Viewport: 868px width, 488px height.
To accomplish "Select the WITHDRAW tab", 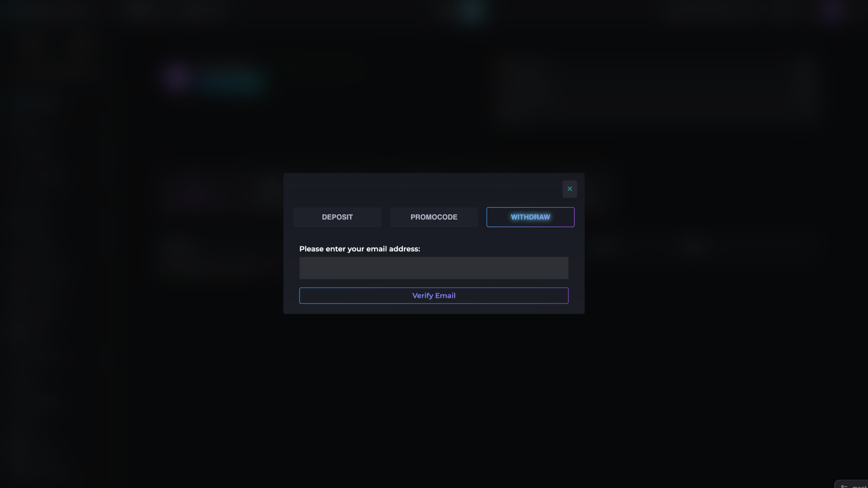I will point(530,217).
